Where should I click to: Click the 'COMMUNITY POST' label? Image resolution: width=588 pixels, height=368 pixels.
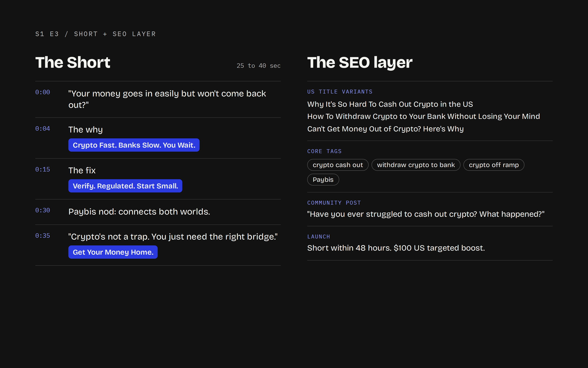pyautogui.click(x=334, y=203)
